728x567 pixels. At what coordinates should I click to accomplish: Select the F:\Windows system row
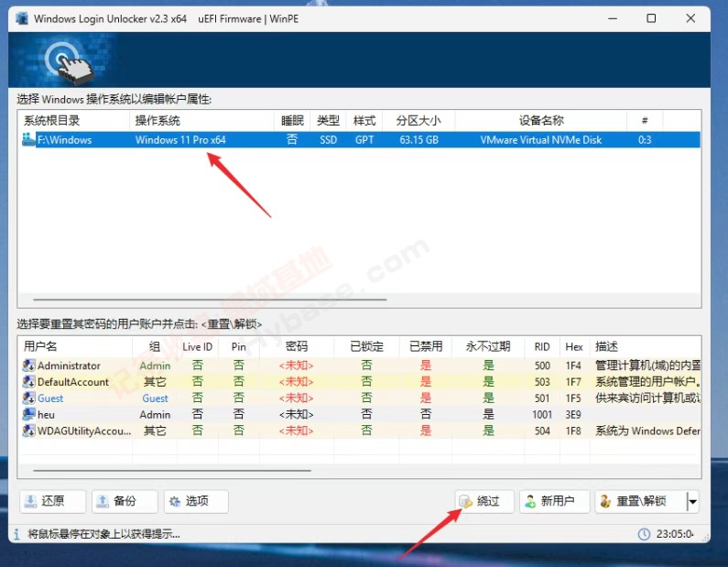click(x=359, y=139)
